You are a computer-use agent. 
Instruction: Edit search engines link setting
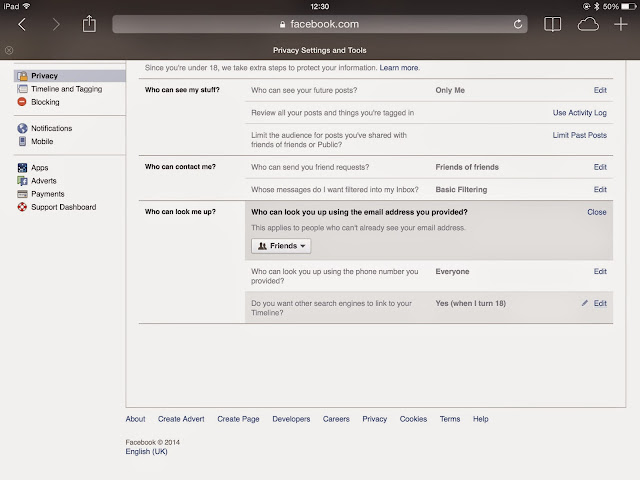[600, 303]
